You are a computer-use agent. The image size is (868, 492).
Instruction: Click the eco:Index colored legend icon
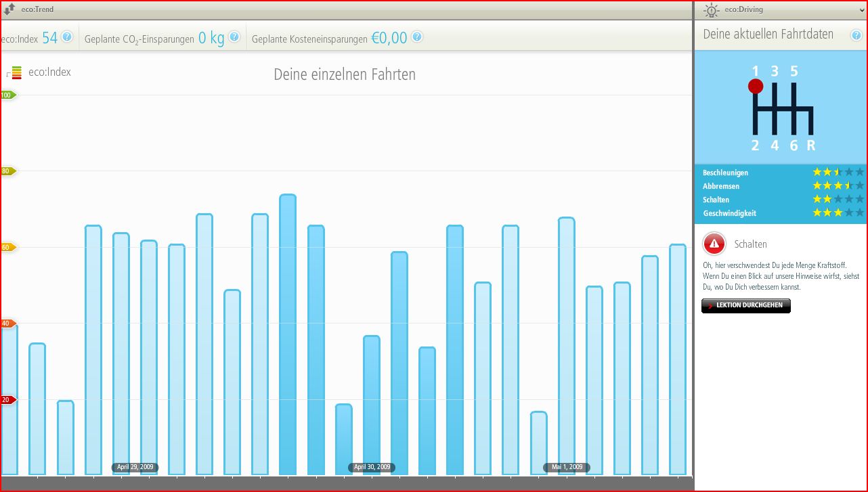pyautogui.click(x=16, y=72)
